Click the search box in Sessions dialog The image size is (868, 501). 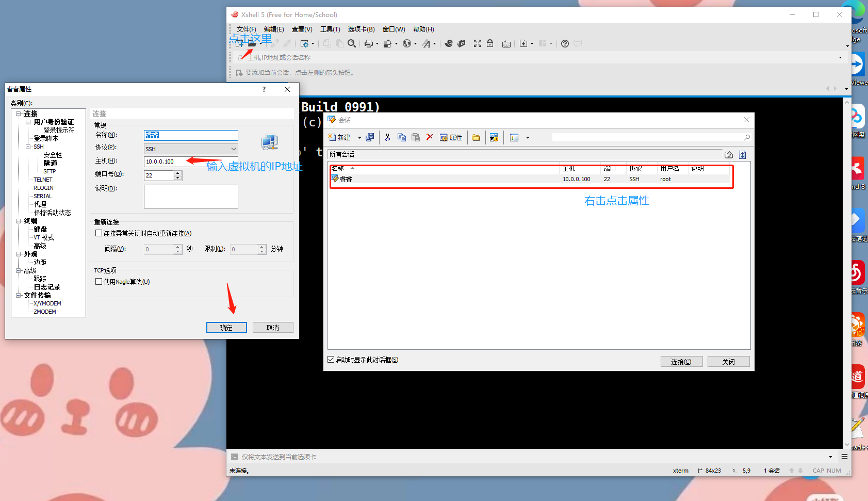pyautogui.click(x=651, y=137)
